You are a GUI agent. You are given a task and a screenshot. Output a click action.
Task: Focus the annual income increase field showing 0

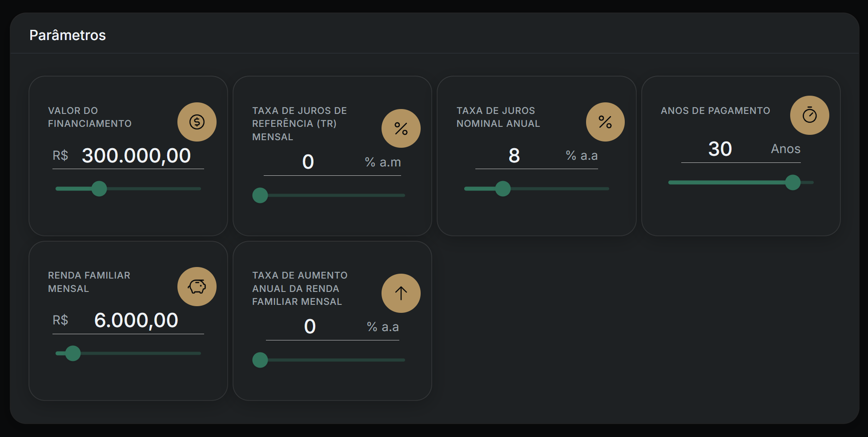point(310,327)
